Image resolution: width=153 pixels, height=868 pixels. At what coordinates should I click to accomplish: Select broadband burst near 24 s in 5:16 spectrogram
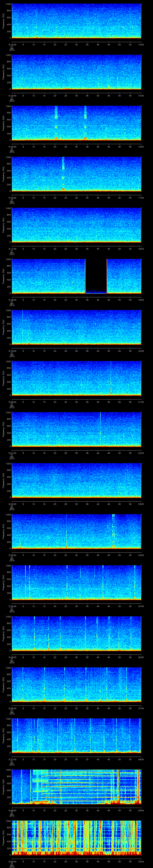point(63,174)
